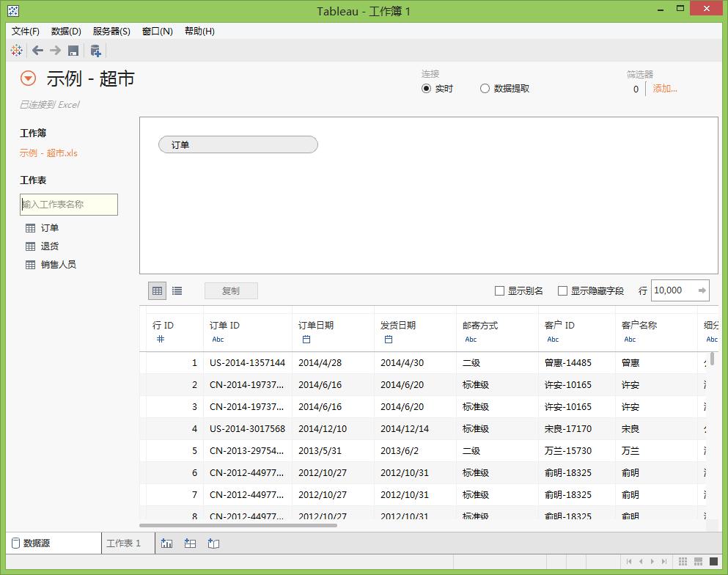Go back with the undo arrow
Image resolution: width=728 pixels, height=575 pixels.
click(37, 51)
